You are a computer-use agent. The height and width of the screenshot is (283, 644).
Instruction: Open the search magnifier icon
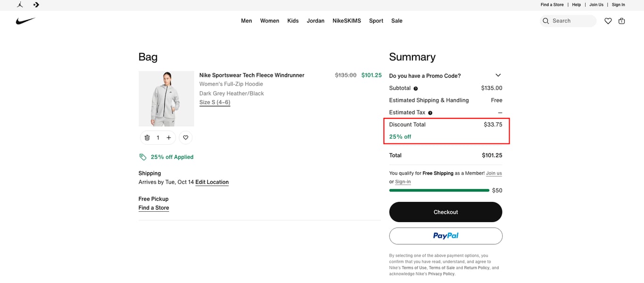(x=545, y=21)
